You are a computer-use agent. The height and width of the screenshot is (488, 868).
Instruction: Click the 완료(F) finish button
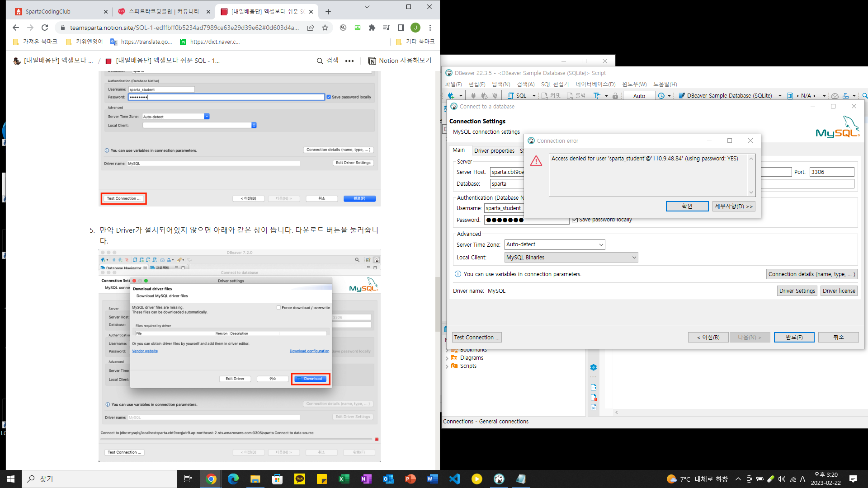point(794,338)
